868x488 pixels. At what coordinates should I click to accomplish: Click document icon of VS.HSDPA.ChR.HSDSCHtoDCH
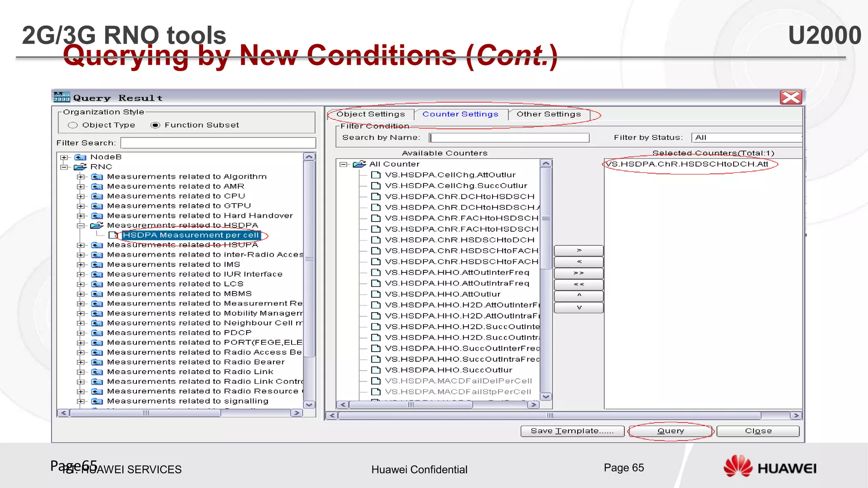[376, 240]
